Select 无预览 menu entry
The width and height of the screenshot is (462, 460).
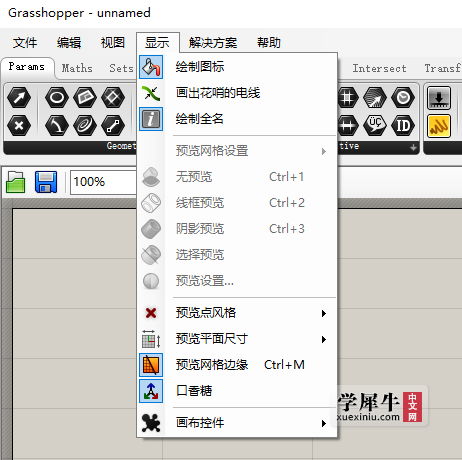tap(237, 177)
